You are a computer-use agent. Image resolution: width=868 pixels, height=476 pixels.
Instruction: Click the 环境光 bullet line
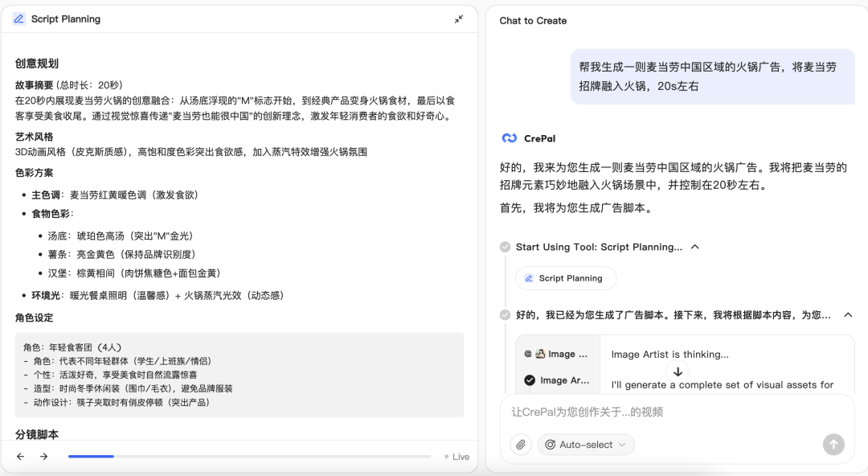[158, 295]
